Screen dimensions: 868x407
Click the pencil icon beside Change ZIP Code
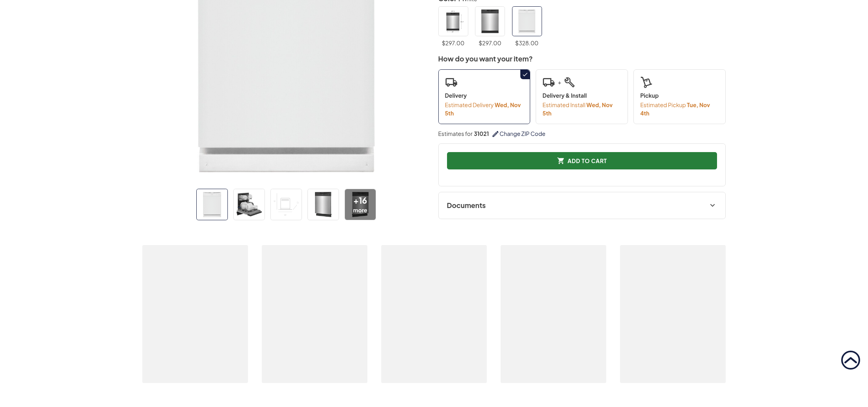tap(495, 134)
